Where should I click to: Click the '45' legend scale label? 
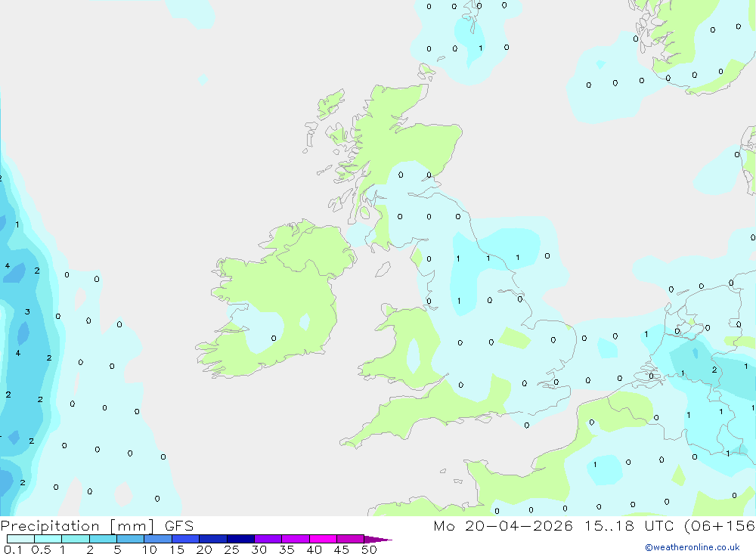[x=342, y=549]
